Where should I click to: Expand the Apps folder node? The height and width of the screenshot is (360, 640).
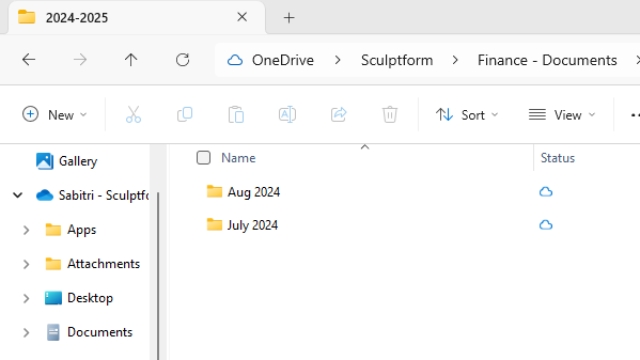click(26, 230)
